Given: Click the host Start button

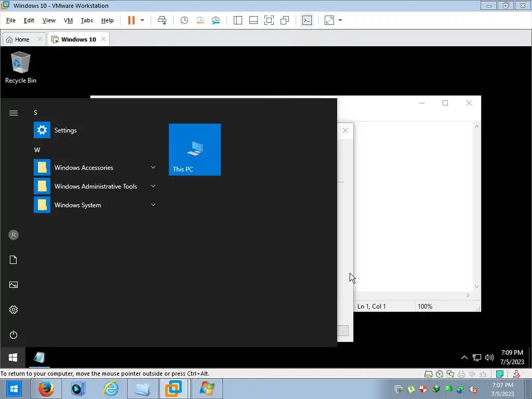Looking at the screenshot, I should coord(13,389).
